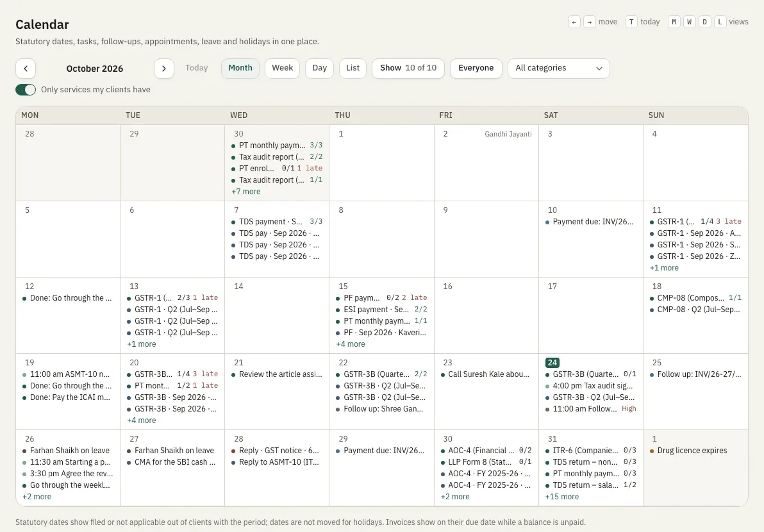Open 11:00 am Follow... High event
Screen dimensions: 764x532
(x=590, y=409)
